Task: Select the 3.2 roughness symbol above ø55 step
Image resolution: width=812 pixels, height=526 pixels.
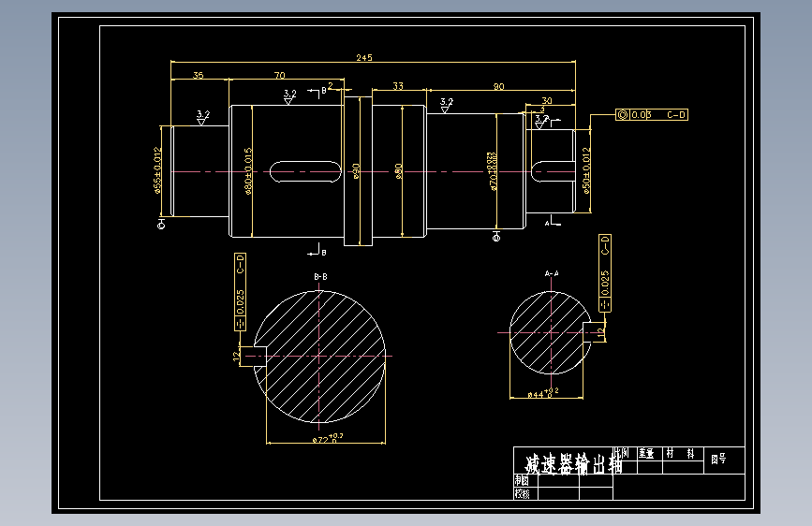Action: coord(202,117)
